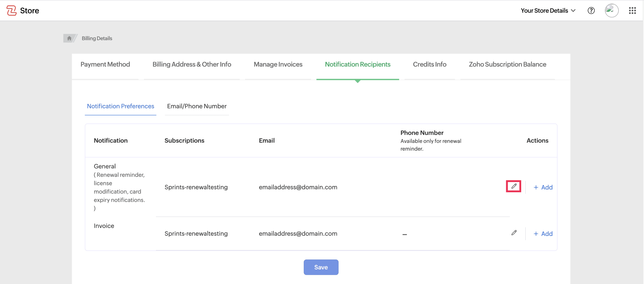Go to Manage Invoices tab
The width and height of the screenshot is (644, 284).
[x=278, y=64]
